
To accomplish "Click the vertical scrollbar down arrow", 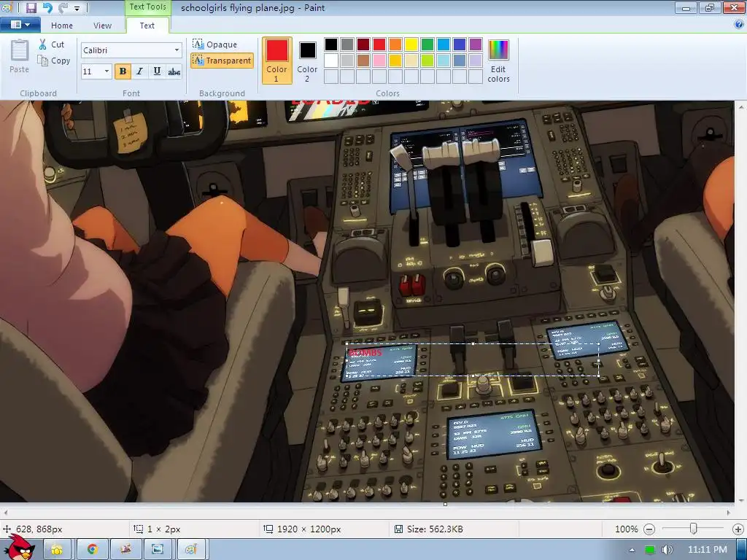I will [x=741, y=500].
